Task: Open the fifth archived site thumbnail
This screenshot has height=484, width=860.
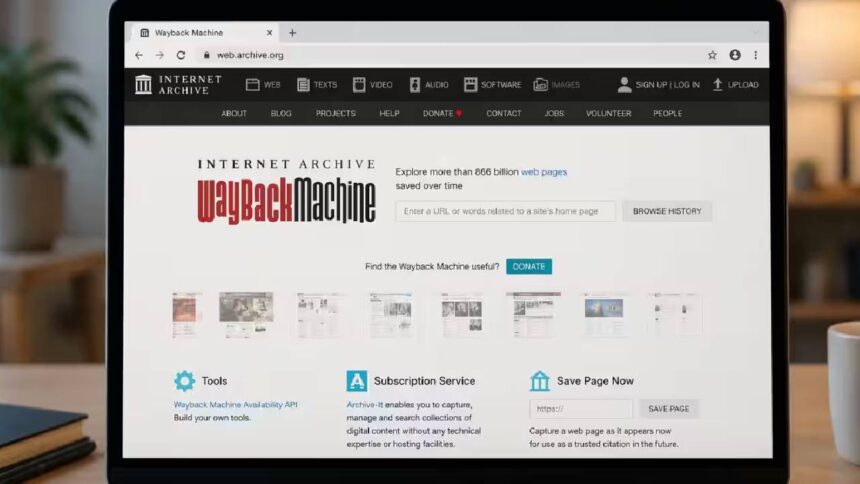Action: click(x=462, y=314)
